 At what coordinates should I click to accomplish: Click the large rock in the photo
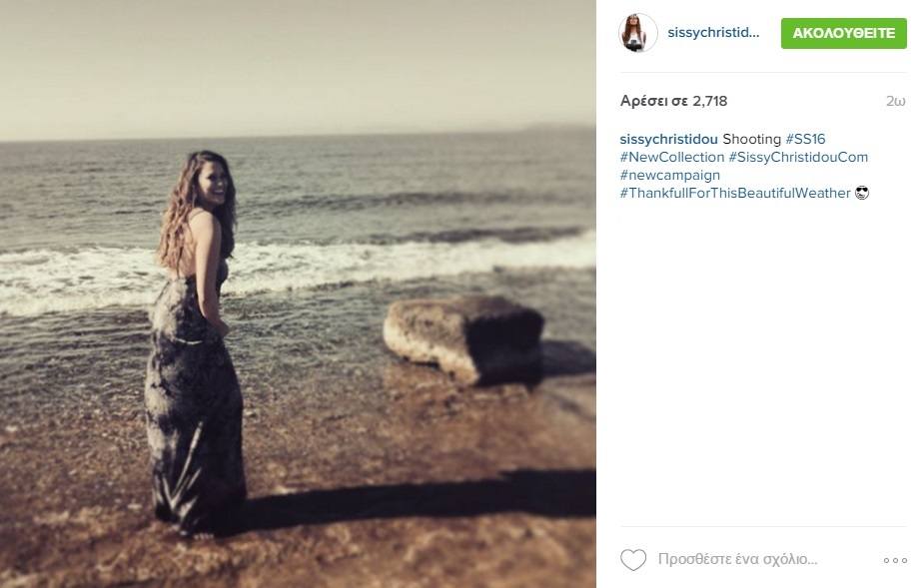pyautogui.click(x=463, y=339)
